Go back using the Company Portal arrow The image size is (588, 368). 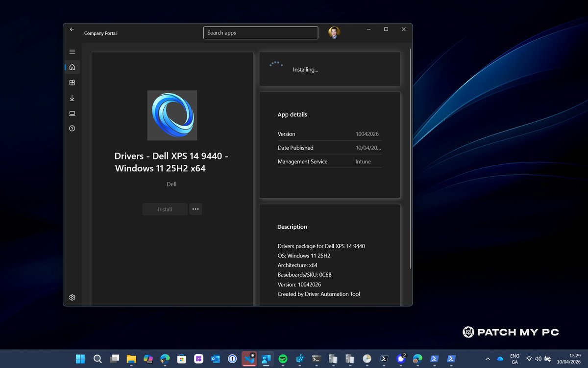point(72,29)
